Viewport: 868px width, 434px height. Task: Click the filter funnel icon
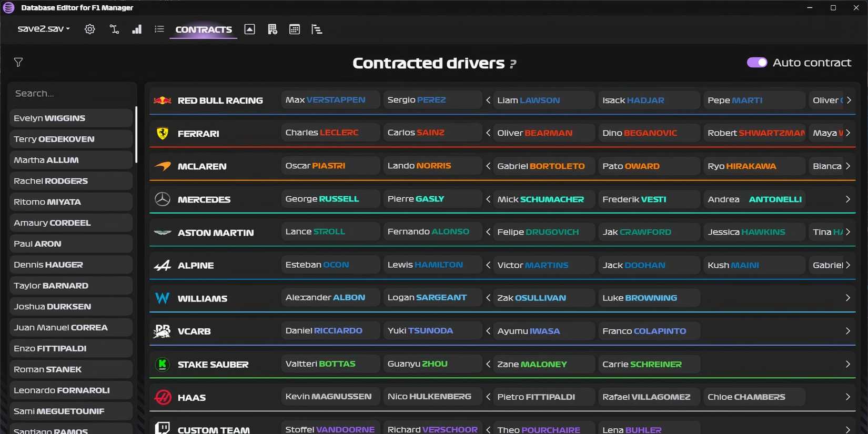coord(18,63)
